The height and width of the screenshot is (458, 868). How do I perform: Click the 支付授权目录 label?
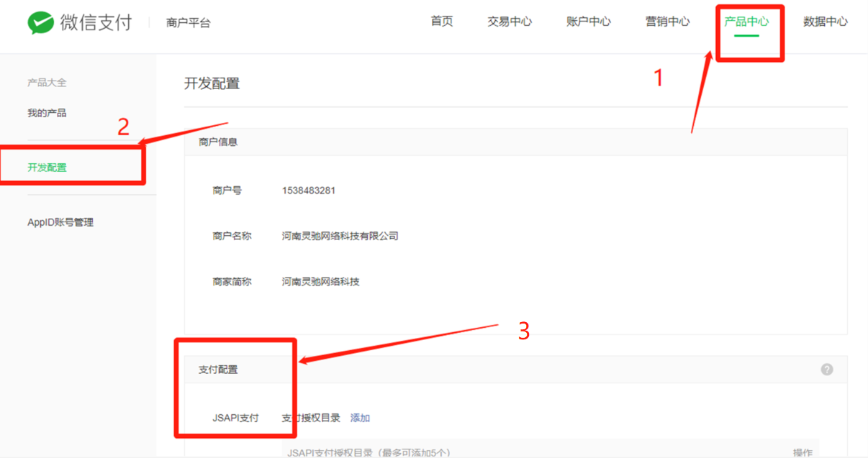(311, 418)
